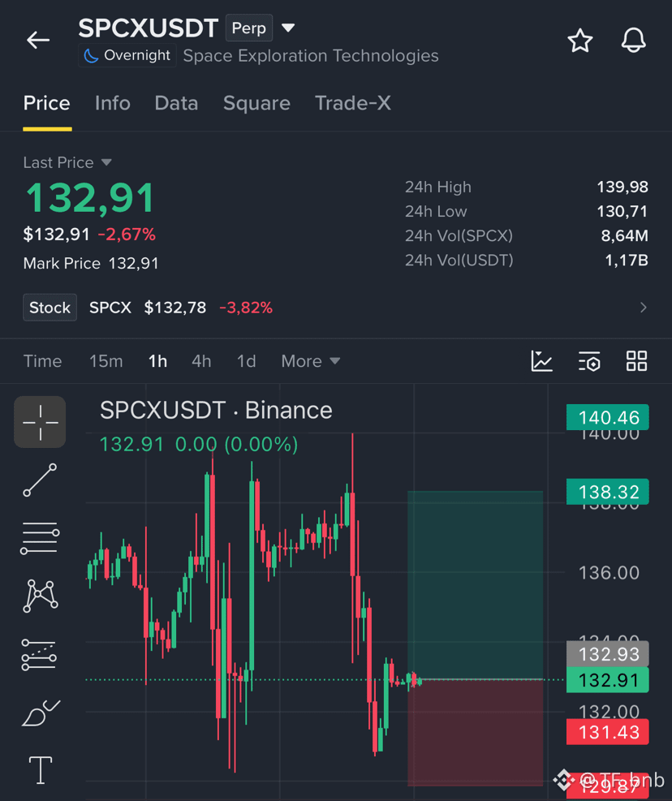672x801 pixels.
Task: Click the red 131.43 price label
Action: pos(608,732)
